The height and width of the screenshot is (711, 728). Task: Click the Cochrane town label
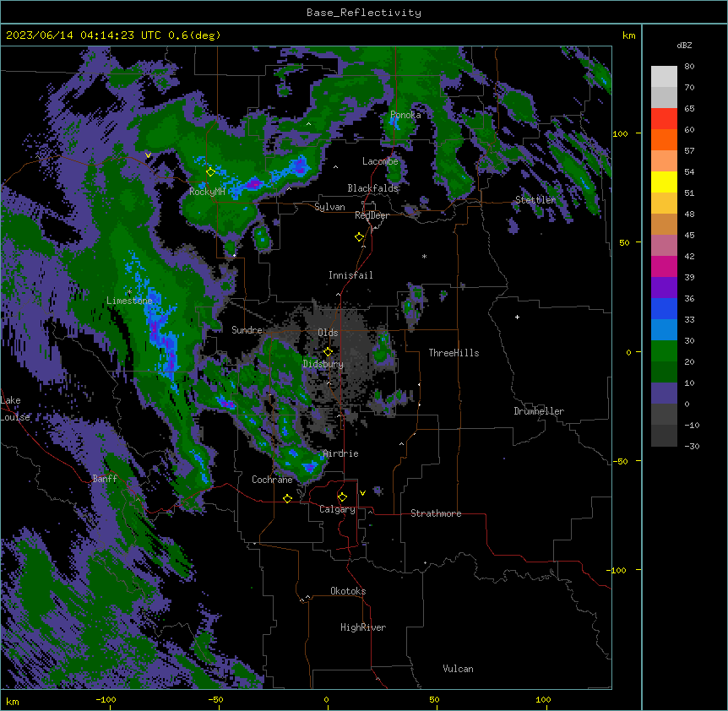pyautogui.click(x=272, y=480)
